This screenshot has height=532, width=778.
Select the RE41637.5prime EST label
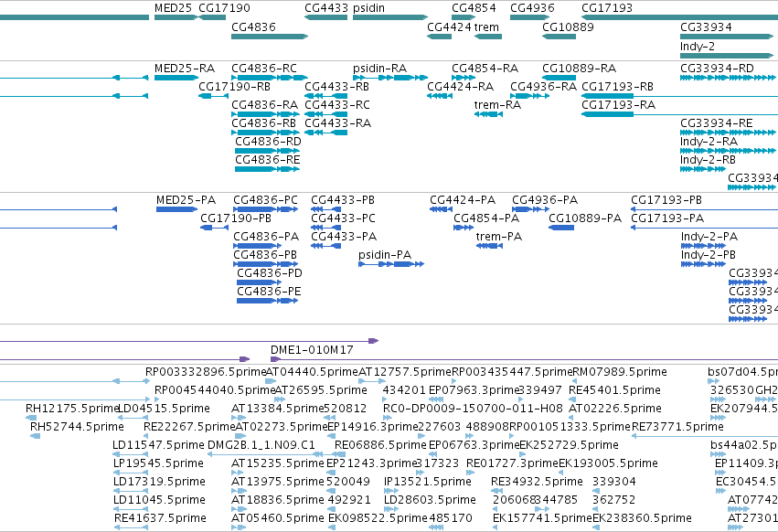click(x=160, y=518)
